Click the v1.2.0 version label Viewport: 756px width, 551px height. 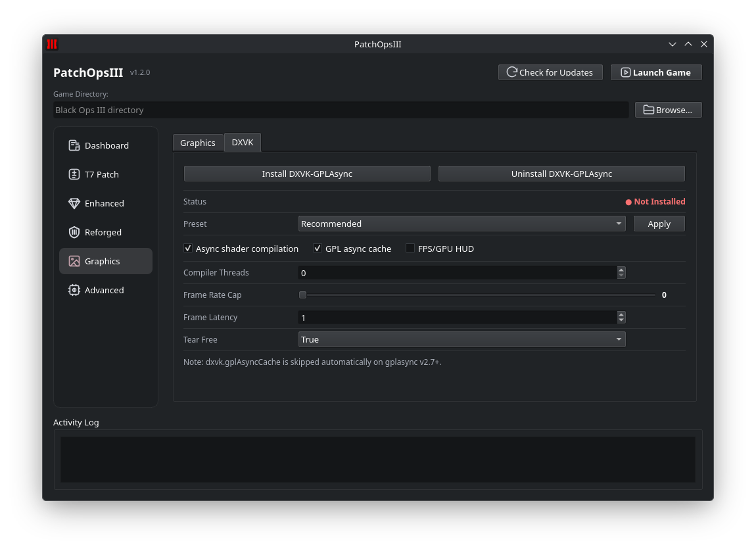click(x=140, y=72)
